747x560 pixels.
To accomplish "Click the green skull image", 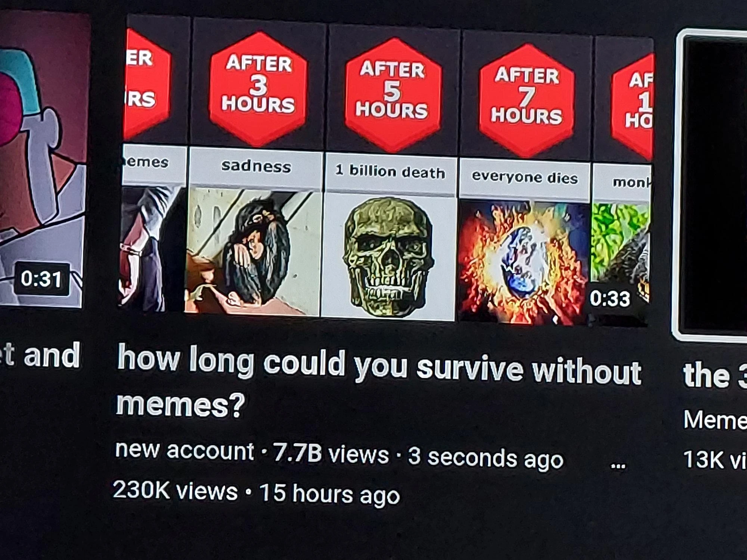I will (x=388, y=257).
